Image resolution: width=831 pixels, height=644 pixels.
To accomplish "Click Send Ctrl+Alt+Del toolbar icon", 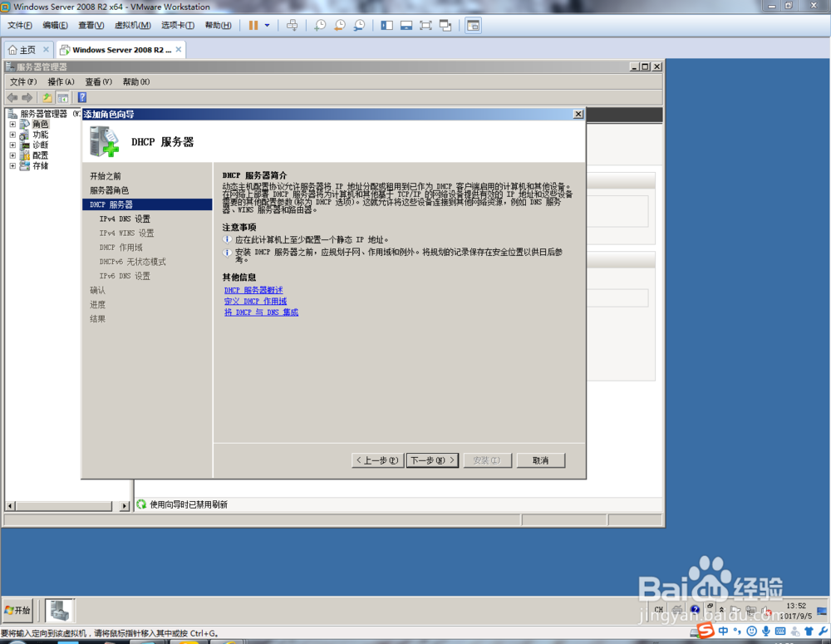I will [x=292, y=26].
